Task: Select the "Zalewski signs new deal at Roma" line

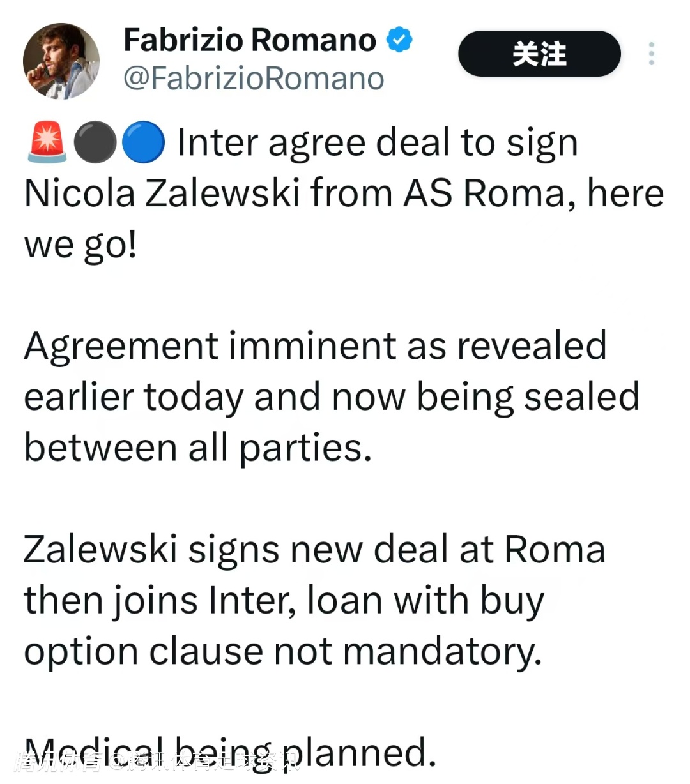Action: 314,549
